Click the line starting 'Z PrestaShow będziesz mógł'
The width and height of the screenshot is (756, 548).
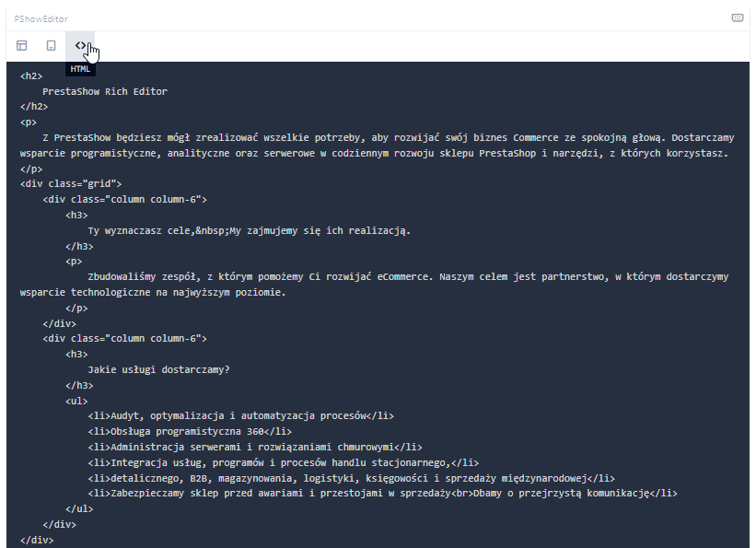pos(388,138)
